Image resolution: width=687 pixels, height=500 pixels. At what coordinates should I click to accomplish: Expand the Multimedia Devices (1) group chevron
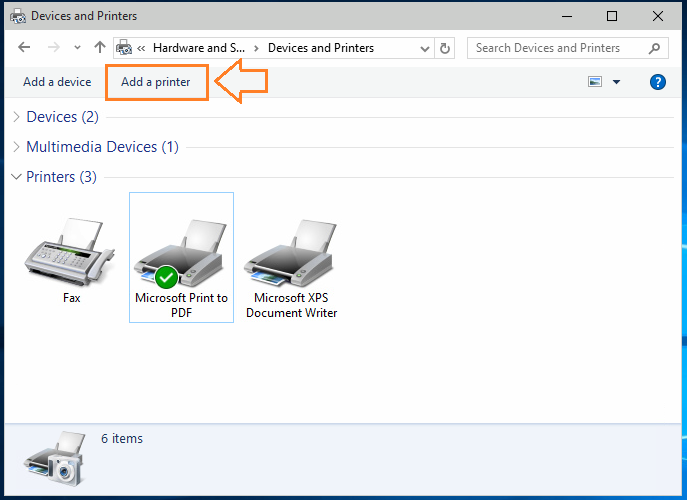(x=16, y=147)
